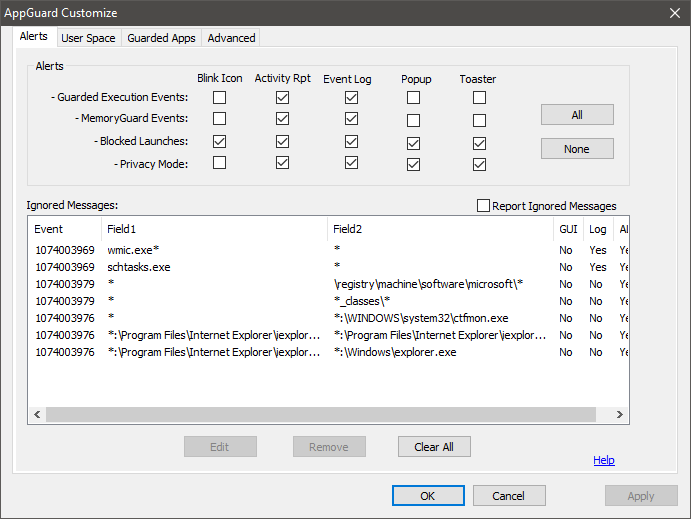Uncheck Activity Rpt for Blocked Launches
This screenshot has height=519, width=691.
tap(282, 141)
